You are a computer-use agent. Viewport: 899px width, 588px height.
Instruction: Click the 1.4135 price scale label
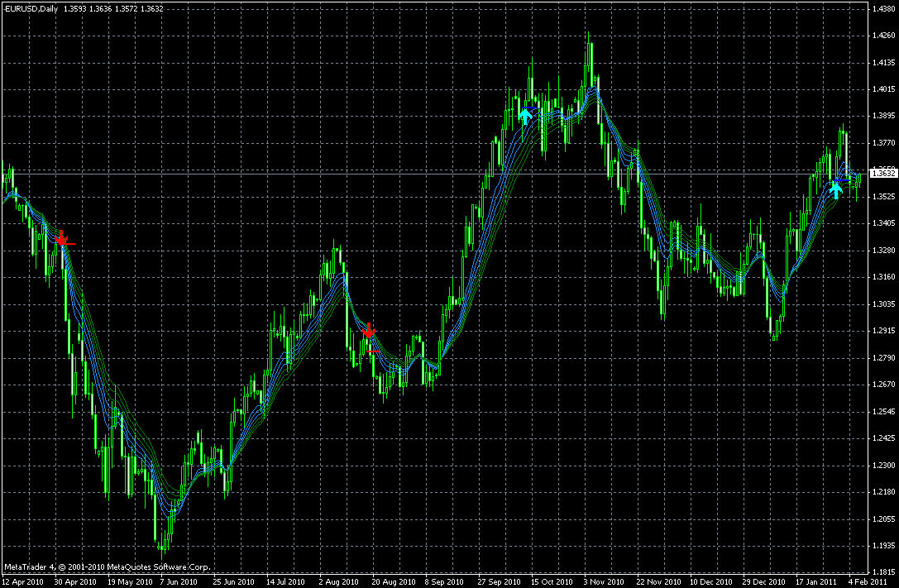tap(883, 63)
